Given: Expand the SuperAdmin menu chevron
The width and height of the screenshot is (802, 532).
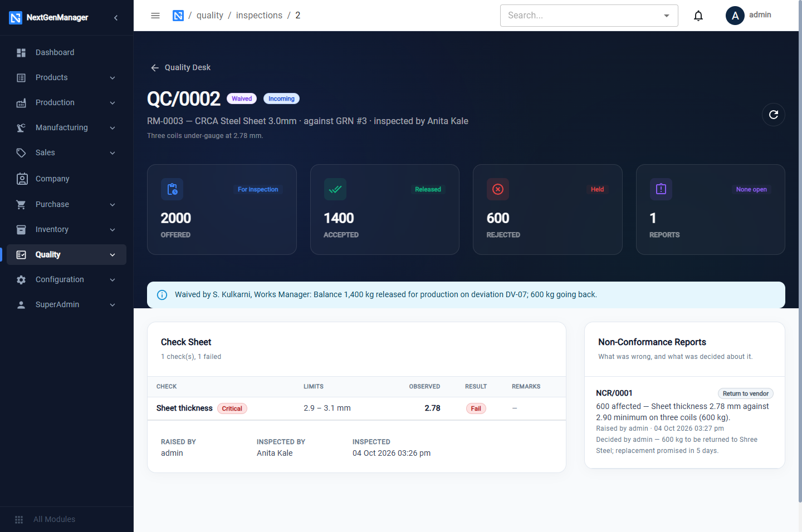Looking at the screenshot, I should pyautogui.click(x=113, y=305).
